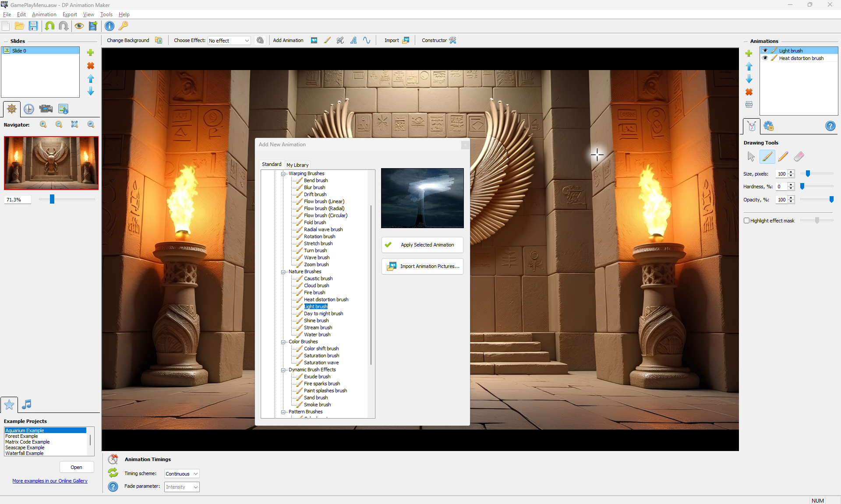
Task: Enable Highlight effect mask checkbox
Action: [746, 221]
